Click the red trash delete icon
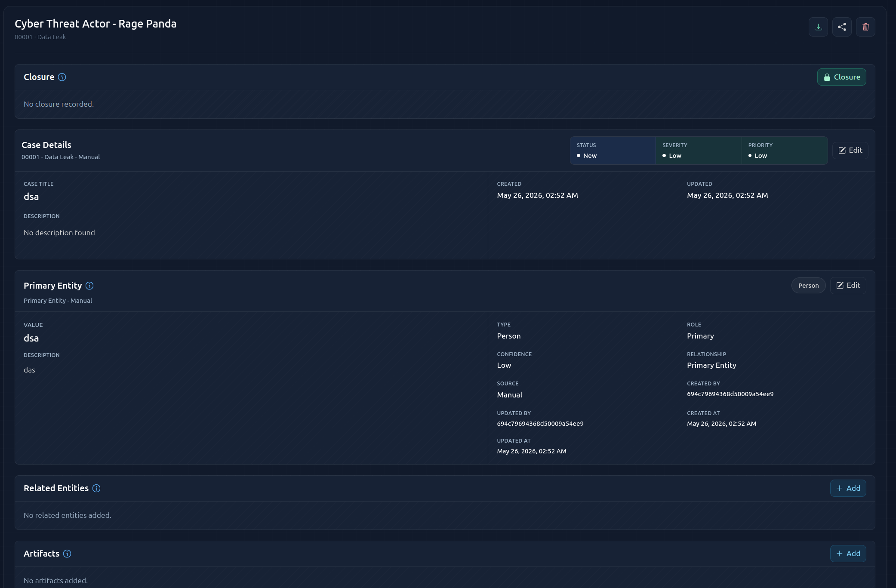 [x=865, y=27]
